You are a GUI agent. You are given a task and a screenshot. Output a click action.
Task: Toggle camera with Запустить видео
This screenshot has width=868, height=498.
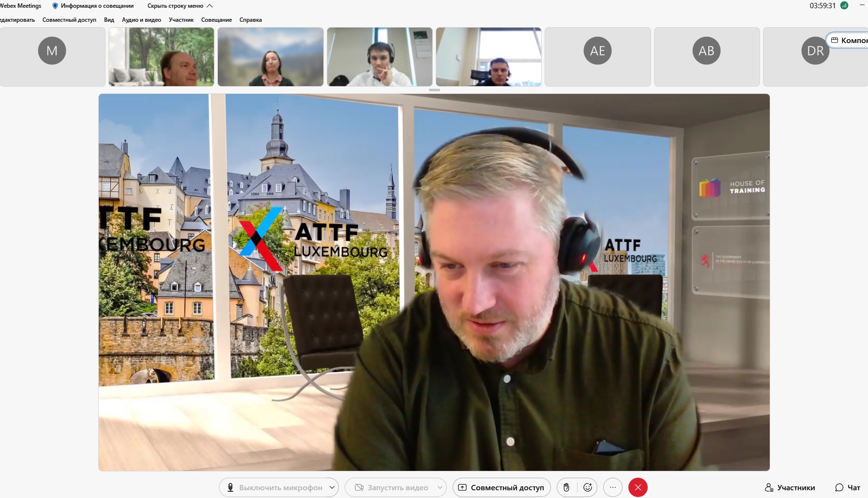[x=391, y=487]
